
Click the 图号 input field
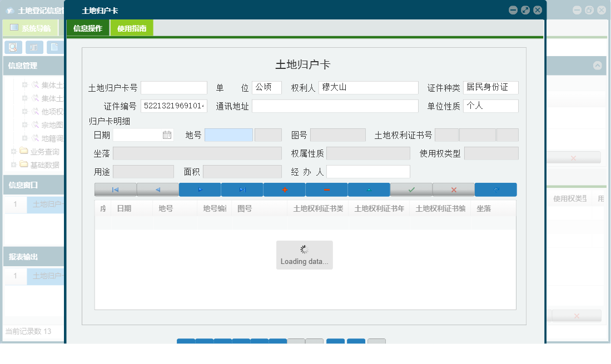[338, 135]
